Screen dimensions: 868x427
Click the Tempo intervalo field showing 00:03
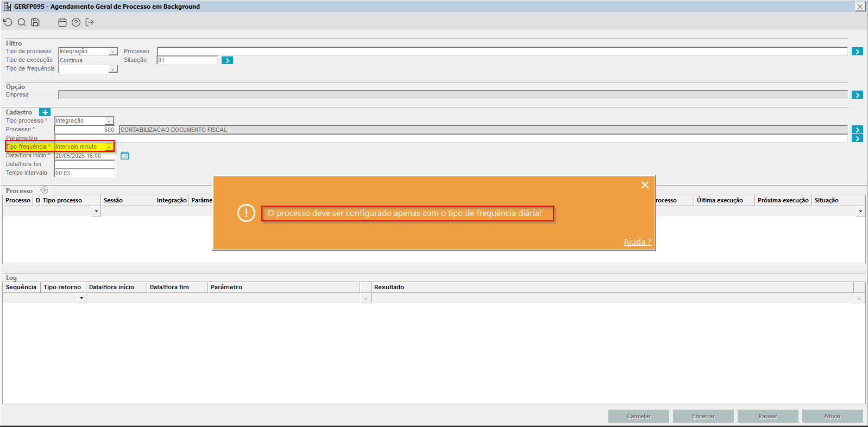point(85,173)
